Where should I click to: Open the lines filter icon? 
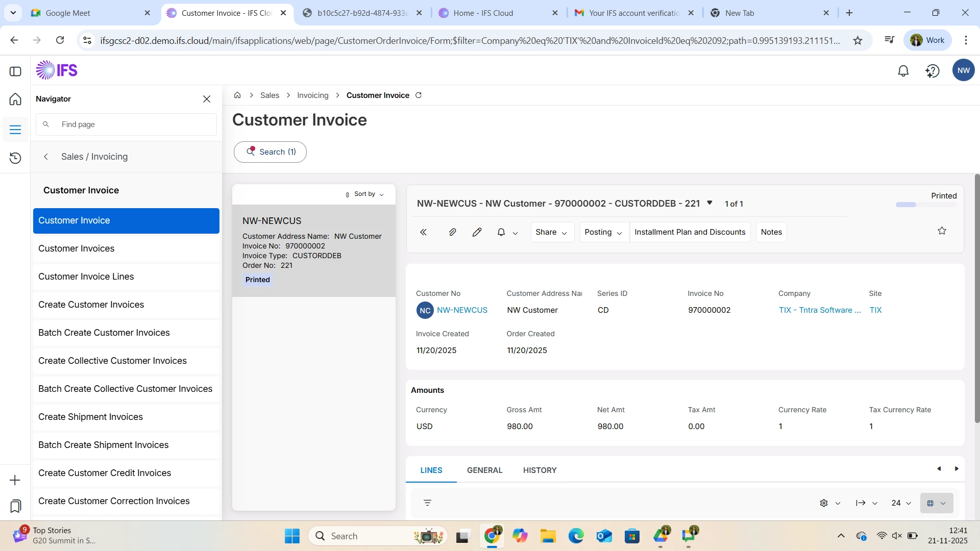tap(428, 503)
